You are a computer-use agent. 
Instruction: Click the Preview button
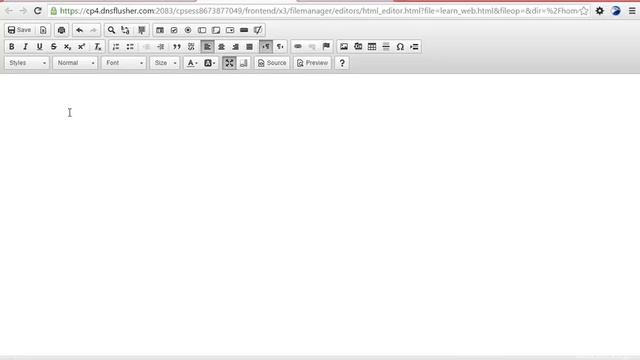coord(313,63)
